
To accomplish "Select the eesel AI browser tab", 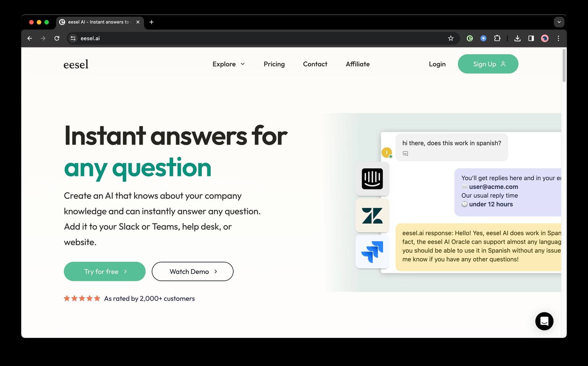I will (100, 22).
